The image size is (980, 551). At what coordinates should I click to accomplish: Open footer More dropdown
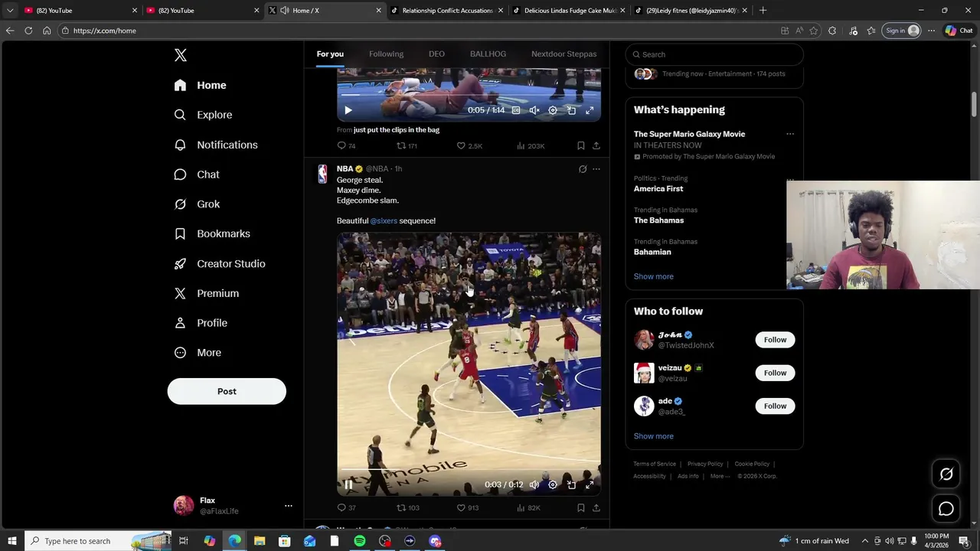click(x=720, y=476)
